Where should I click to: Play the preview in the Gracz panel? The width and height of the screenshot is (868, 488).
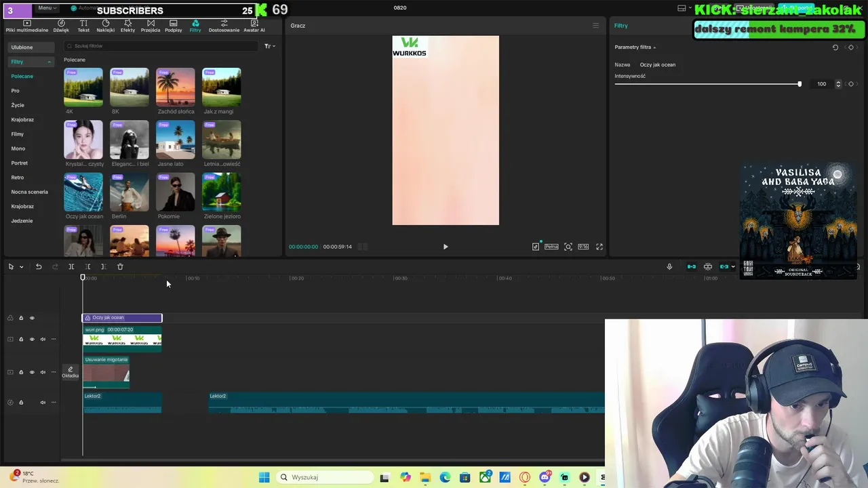click(446, 247)
